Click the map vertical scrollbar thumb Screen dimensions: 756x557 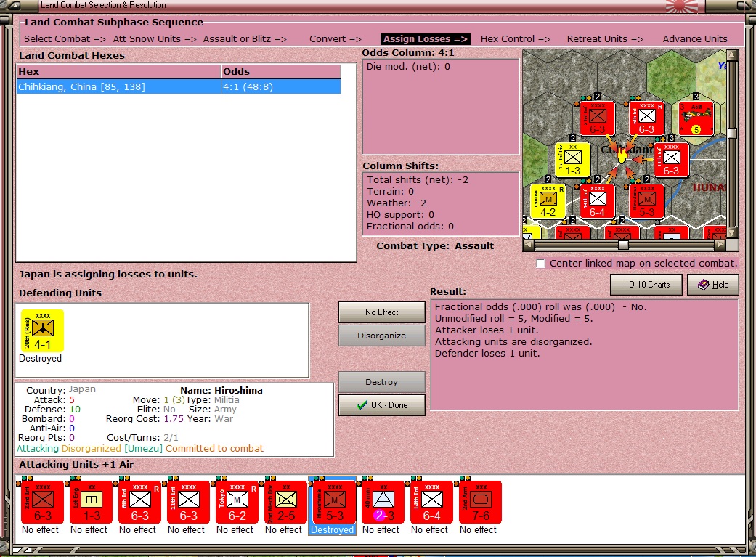click(x=732, y=133)
